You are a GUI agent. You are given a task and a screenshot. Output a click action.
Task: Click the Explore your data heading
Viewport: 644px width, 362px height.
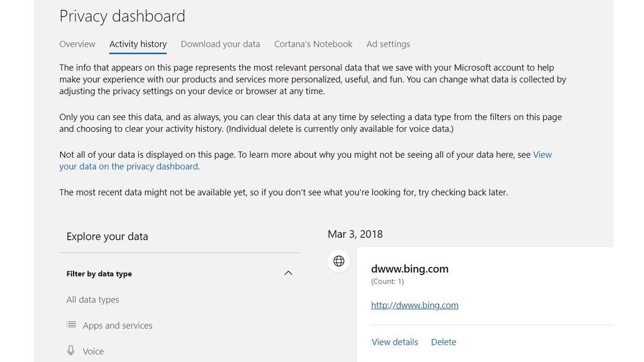click(107, 236)
